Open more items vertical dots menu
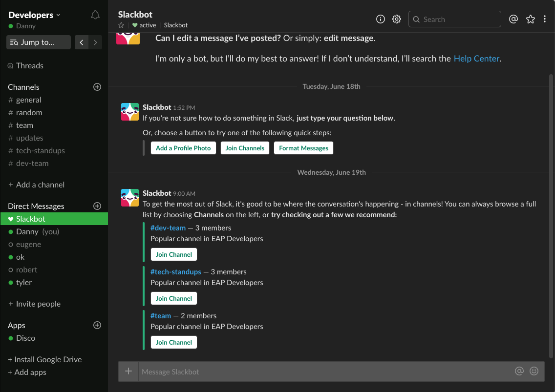This screenshot has width=555, height=392. coord(545,19)
